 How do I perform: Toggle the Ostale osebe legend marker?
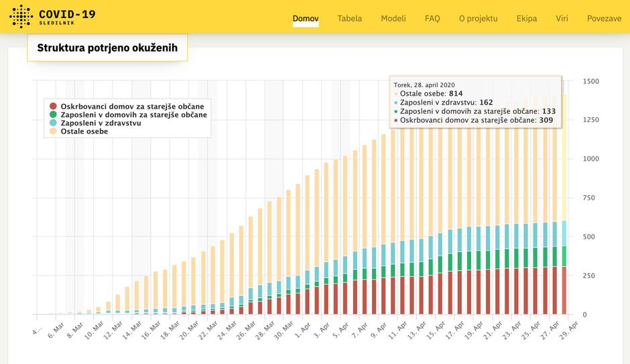(54, 131)
